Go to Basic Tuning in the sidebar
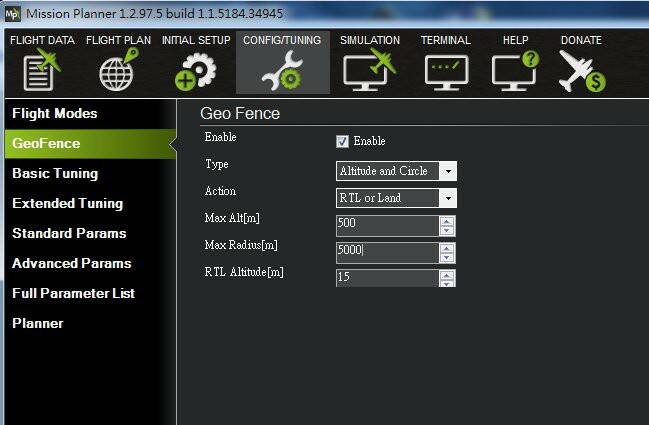The image size is (649, 425). (x=55, y=173)
